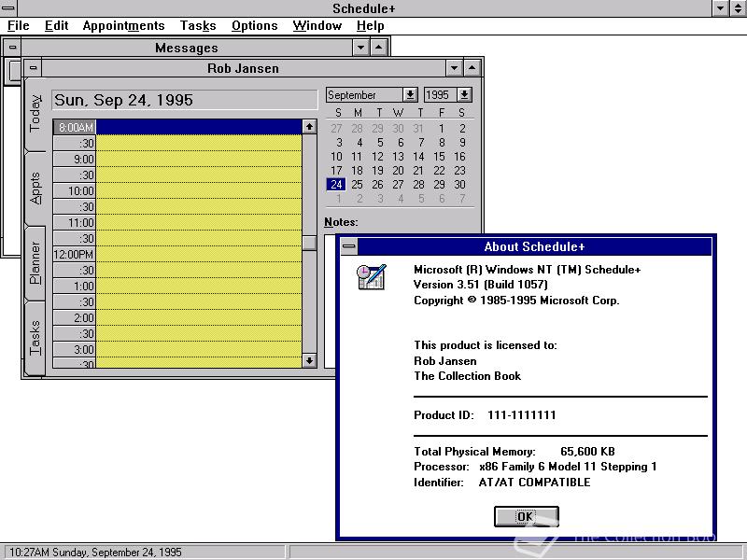Minimize the Rob Jansen window

pyautogui.click(x=455, y=68)
